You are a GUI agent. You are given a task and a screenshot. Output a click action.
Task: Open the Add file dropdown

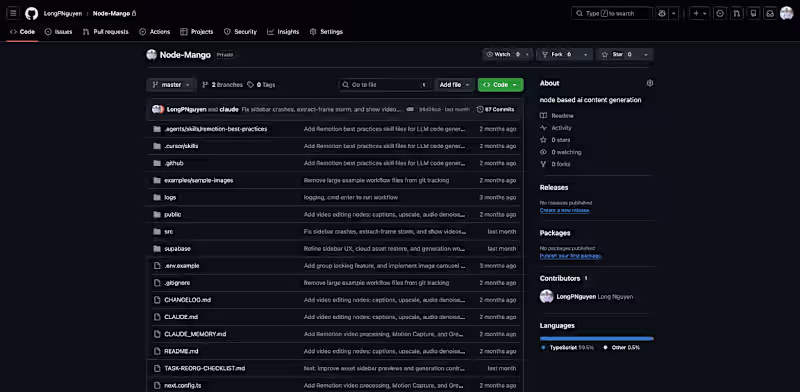click(454, 85)
